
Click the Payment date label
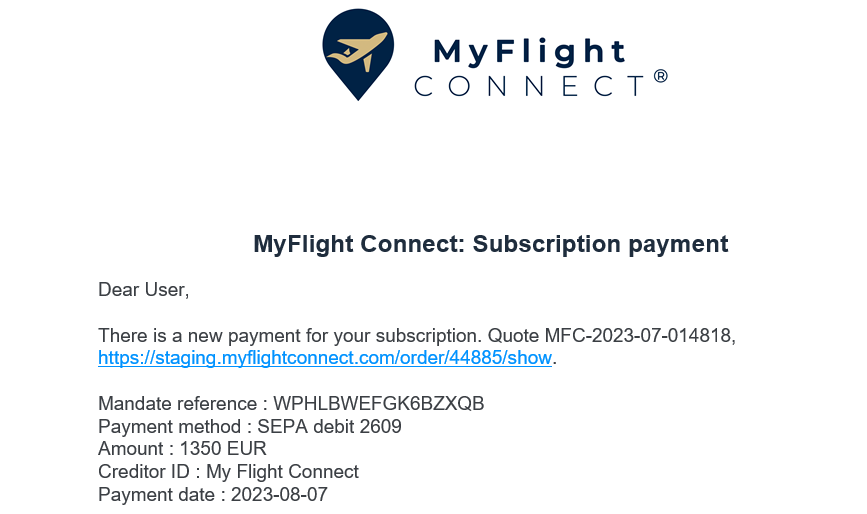[156, 494]
